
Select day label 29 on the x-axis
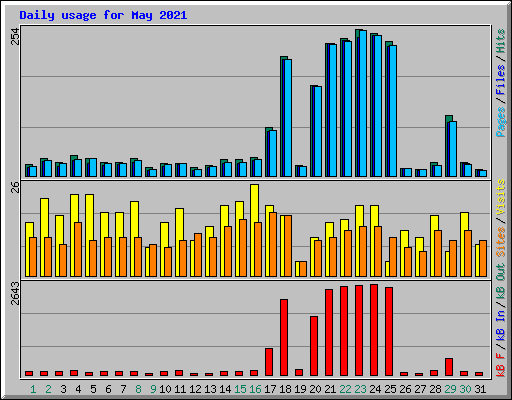(x=450, y=389)
